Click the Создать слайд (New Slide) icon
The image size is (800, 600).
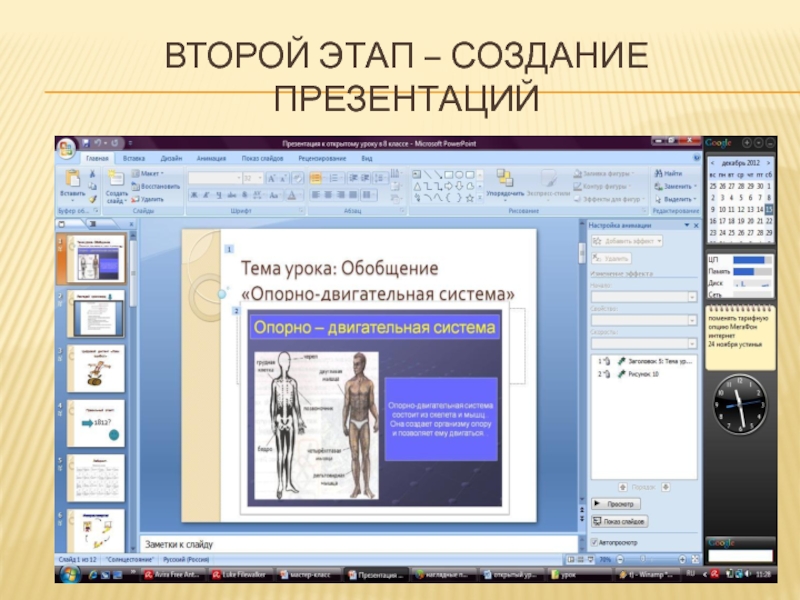tap(116, 180)
